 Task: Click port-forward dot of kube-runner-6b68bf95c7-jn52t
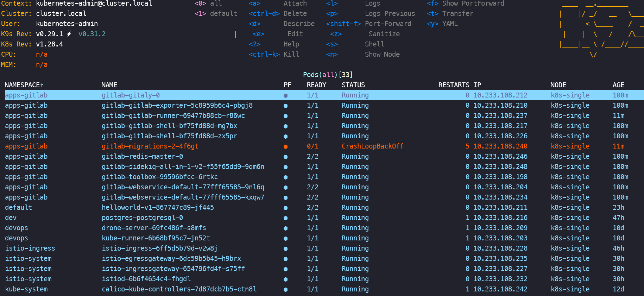tap(285, 238)
